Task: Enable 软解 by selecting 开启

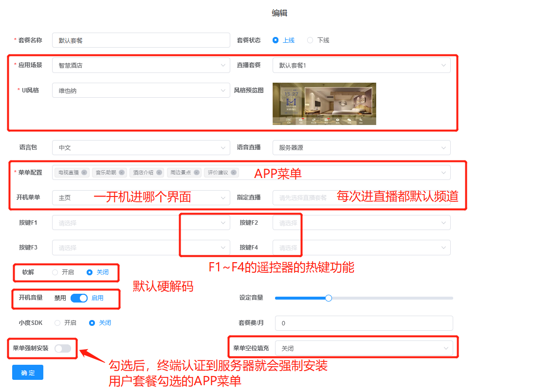Action: (x=55, y=272)
